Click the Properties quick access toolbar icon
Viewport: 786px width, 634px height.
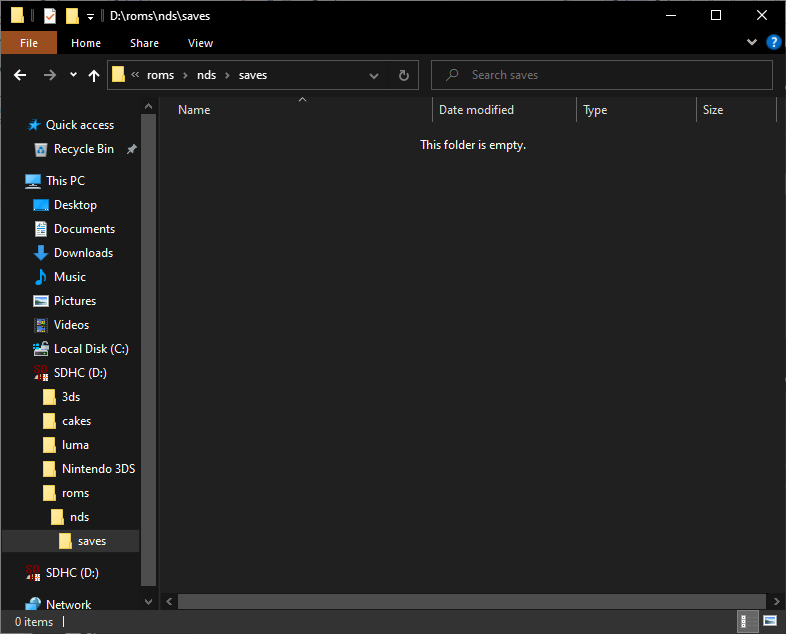(x=50, y=16)
